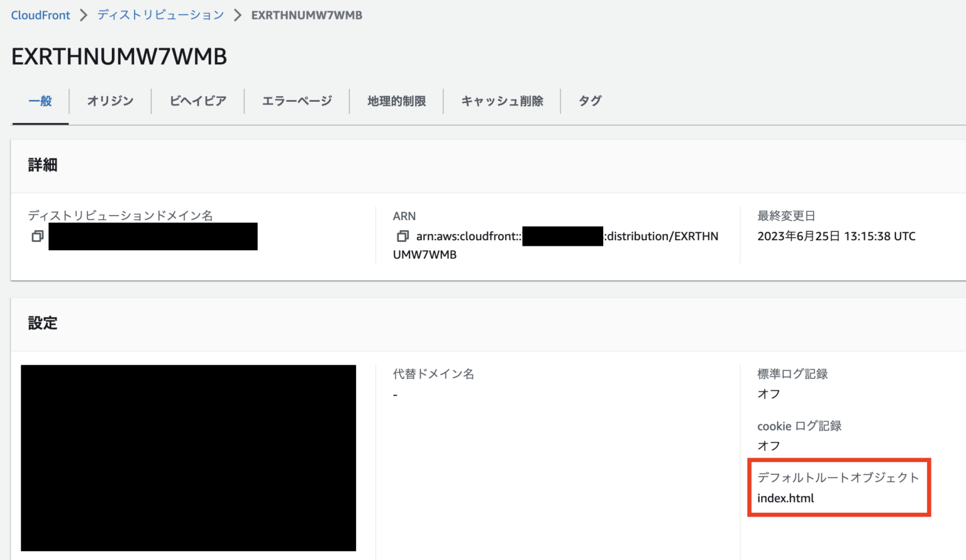Copy the ARN value
This screenshot has width=966, height=560.
coord(402,236)
